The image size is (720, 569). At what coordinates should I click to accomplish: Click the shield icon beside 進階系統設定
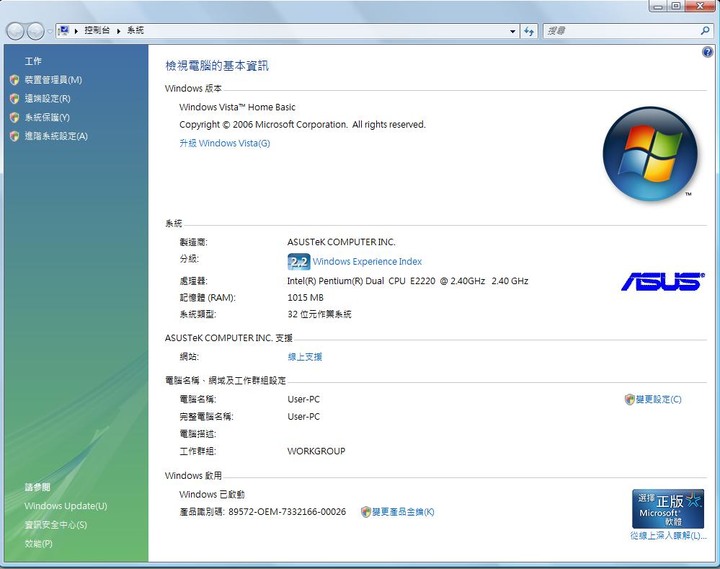[x=15, y=136]
